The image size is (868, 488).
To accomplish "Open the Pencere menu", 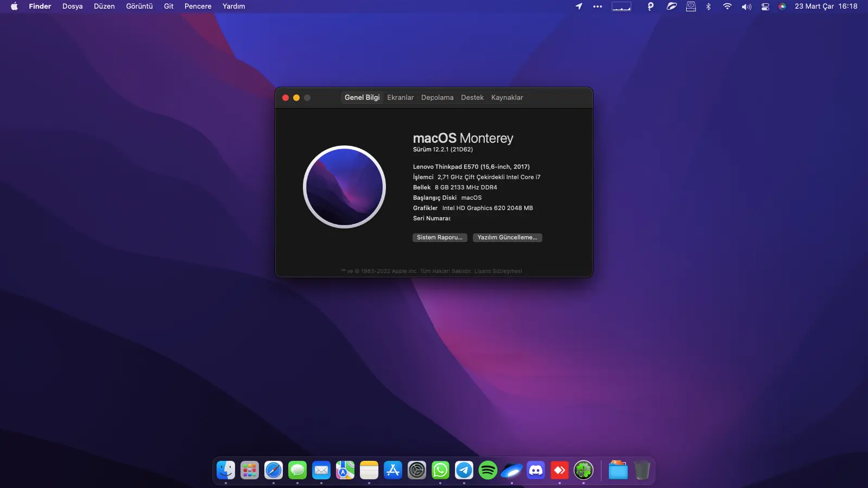I will tap(198, 7).
